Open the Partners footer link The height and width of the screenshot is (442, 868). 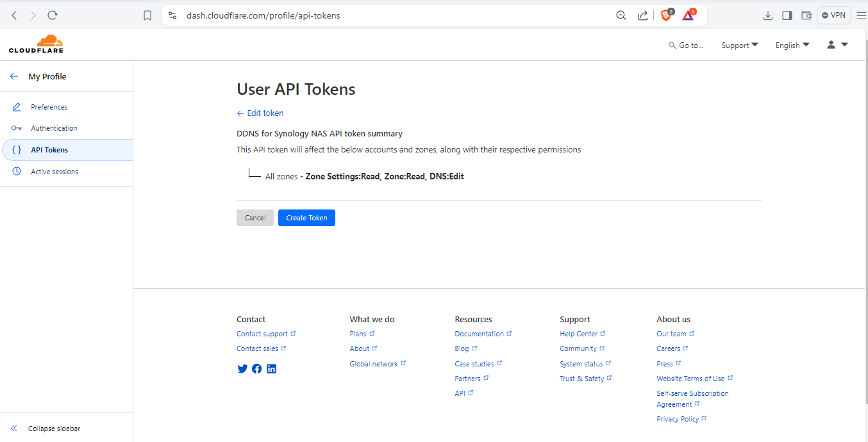pos(472,379)
